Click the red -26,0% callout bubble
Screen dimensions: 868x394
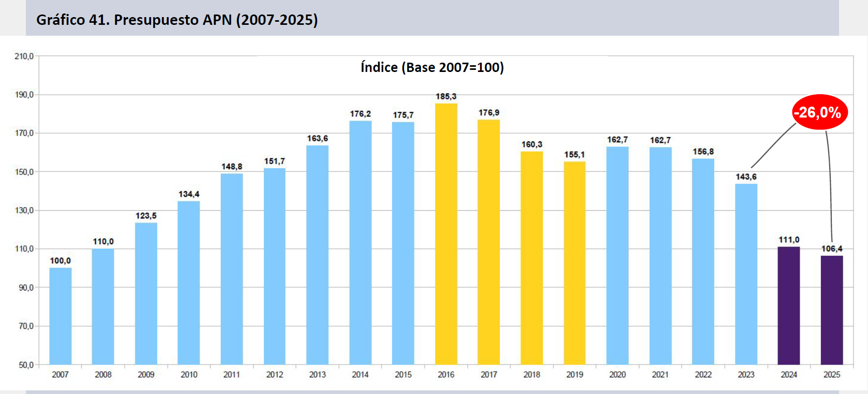tap(819, 112)
